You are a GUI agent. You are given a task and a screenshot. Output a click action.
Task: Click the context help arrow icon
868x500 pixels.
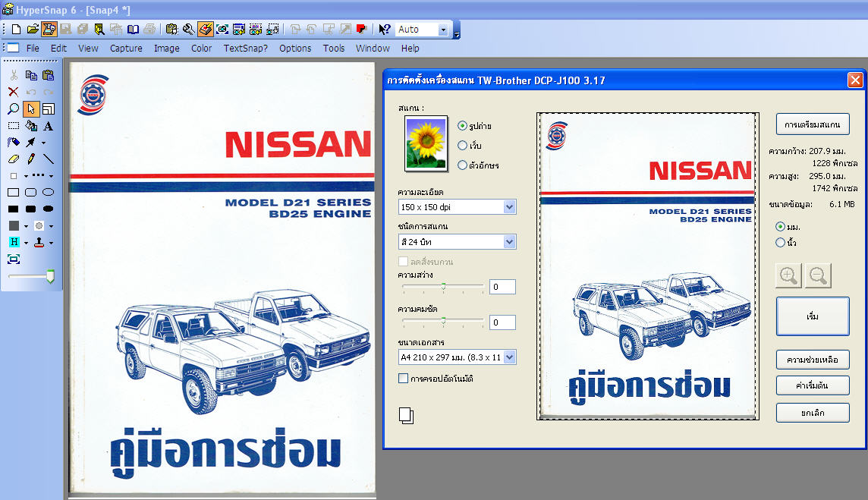tap(384, 30)
